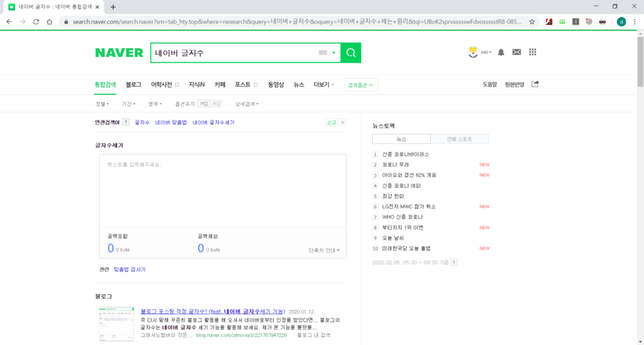Select the 뉴스 tab in 뉴스토픽
This screenshot has height=345, width=644.
(401, 139)
